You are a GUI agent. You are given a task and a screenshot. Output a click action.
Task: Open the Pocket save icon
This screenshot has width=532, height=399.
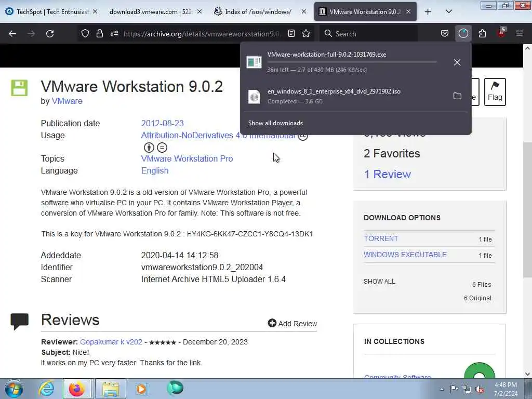445,33
